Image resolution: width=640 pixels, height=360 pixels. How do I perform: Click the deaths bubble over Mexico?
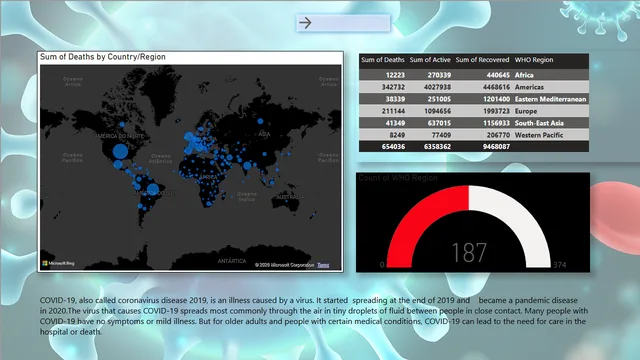[x=118, y=165]
